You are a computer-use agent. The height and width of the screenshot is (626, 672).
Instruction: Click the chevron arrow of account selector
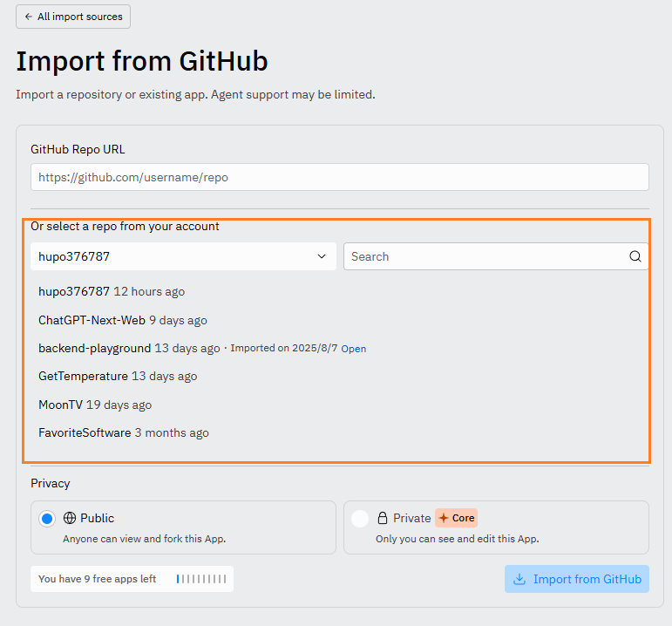pyautogui.click(x=322, y=256)
